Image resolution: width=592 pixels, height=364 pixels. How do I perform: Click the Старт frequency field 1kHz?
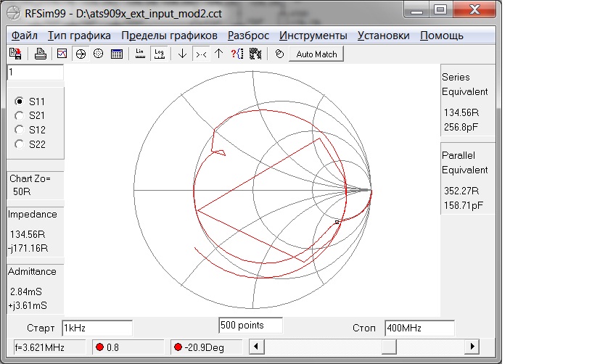coord(97,328)
